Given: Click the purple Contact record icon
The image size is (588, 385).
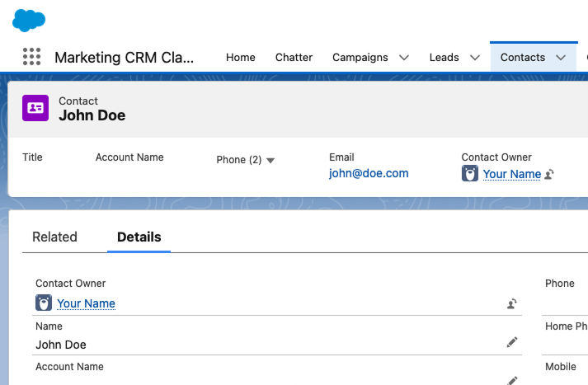Looking at the screenshot, I should point(35,108).
